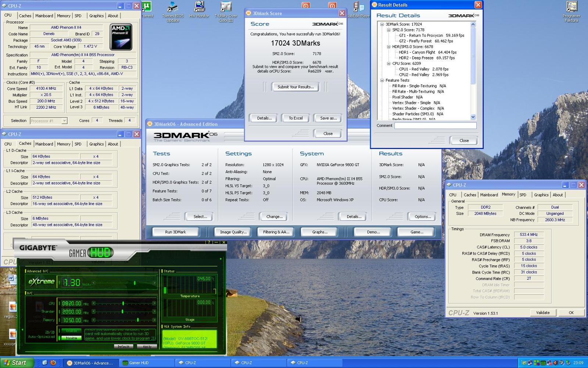Enable 2D/3D Auto-Optimized in Gamer HUD
The width and height of the screenshot is (588, 368).
click(x=72, y=331)
